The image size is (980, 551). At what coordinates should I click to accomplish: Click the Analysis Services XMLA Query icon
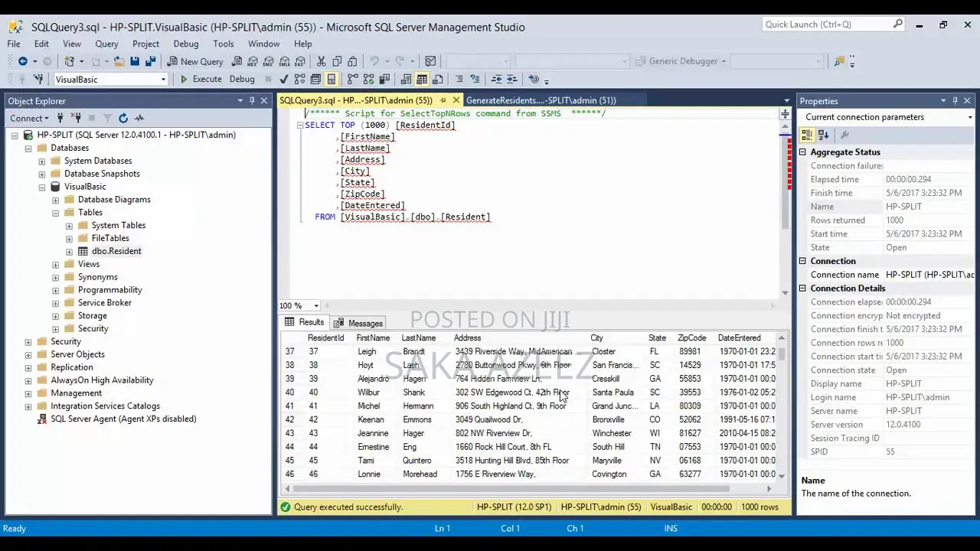click(x=284, y=61)
